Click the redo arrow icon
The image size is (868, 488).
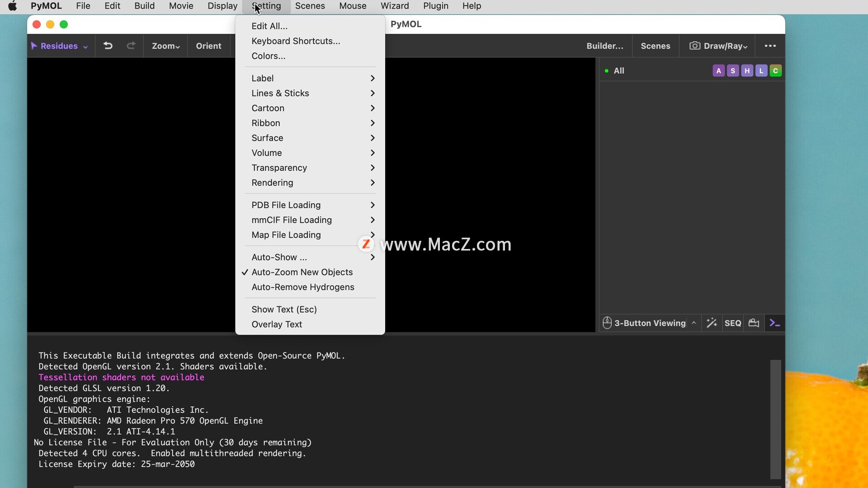coord(131,46)
